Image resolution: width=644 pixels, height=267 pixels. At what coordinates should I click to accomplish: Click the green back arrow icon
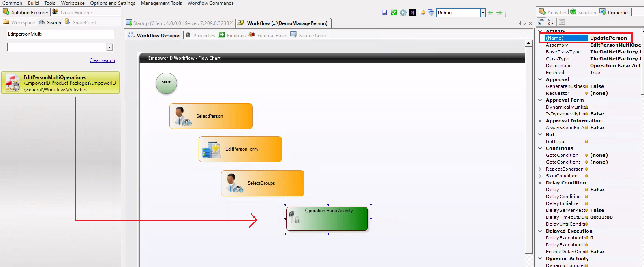(x=490, y=13)
